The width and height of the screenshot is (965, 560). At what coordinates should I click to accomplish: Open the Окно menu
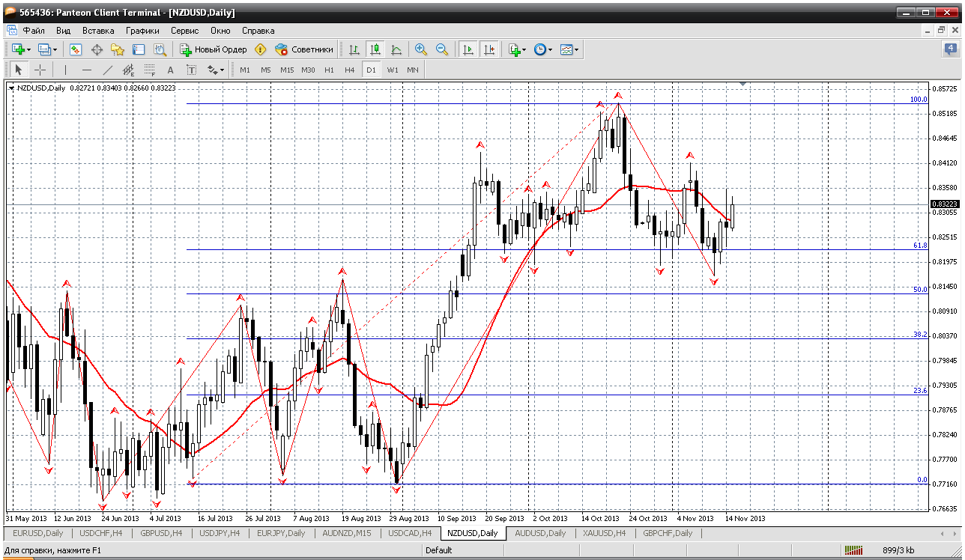[x=220, y=31]
